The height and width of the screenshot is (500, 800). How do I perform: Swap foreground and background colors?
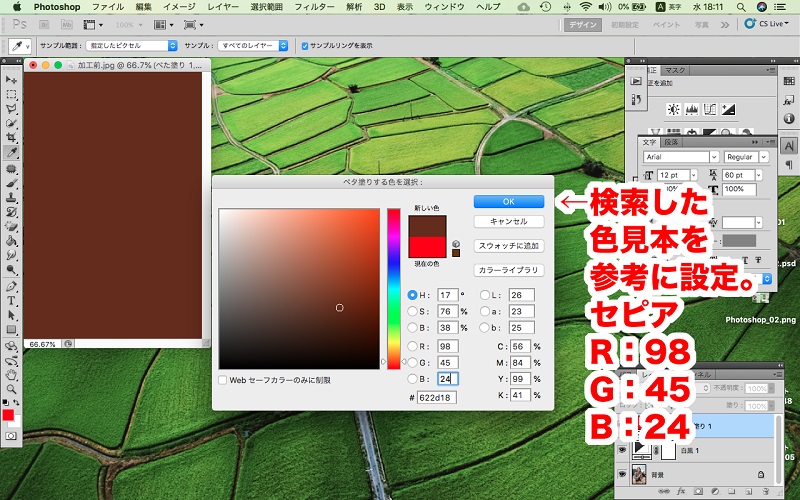click(16, 403)
